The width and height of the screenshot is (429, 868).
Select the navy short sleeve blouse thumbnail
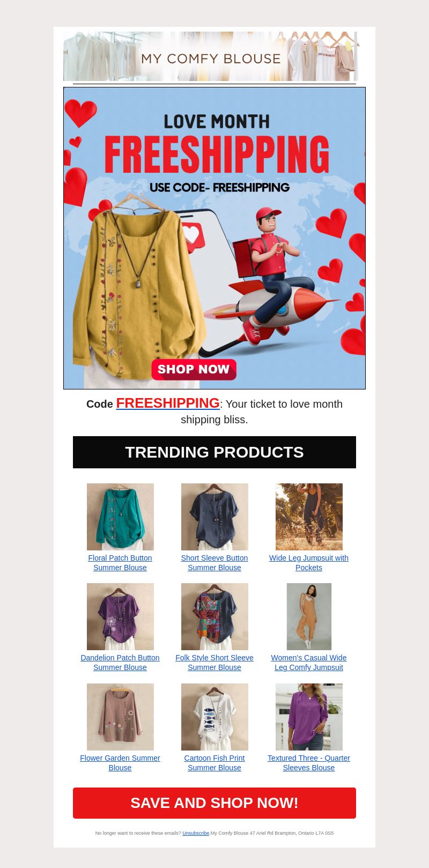pos(214,517)
